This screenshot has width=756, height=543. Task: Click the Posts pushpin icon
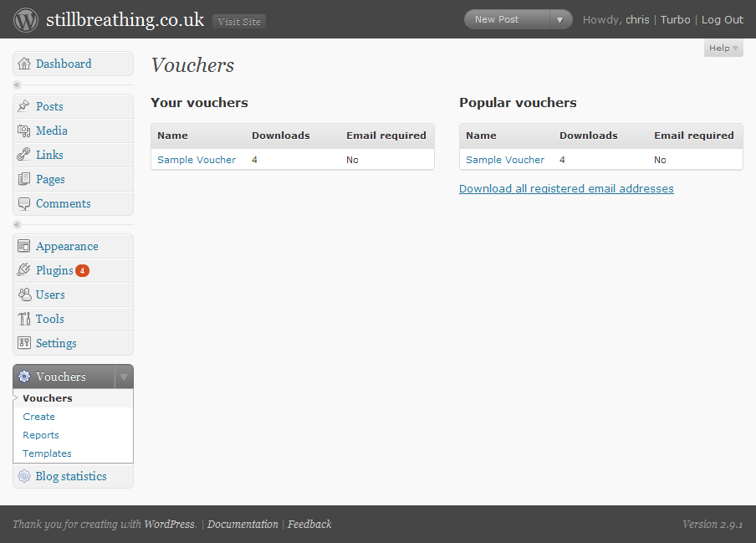click(23, 106)
